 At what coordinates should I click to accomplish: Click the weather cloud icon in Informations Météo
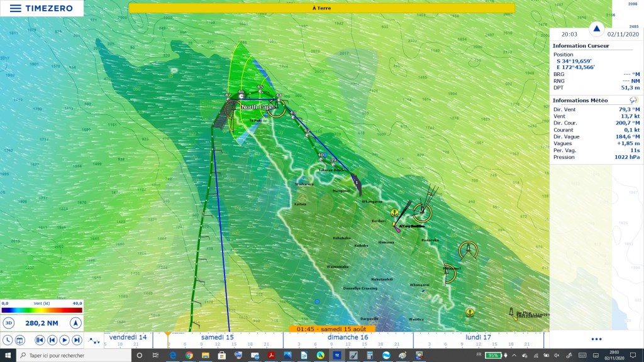click(x=633, y=100)
